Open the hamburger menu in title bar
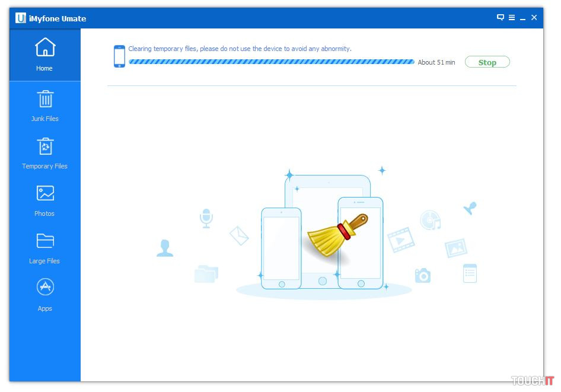This screenshot has width=561, height=392. point(511,18)
